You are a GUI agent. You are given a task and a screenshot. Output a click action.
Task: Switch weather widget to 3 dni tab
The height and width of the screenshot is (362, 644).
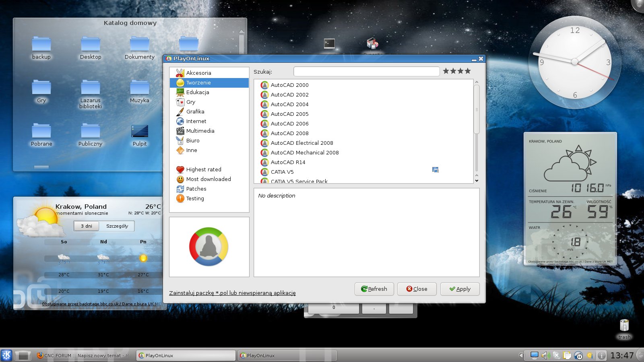coord(87,226)
